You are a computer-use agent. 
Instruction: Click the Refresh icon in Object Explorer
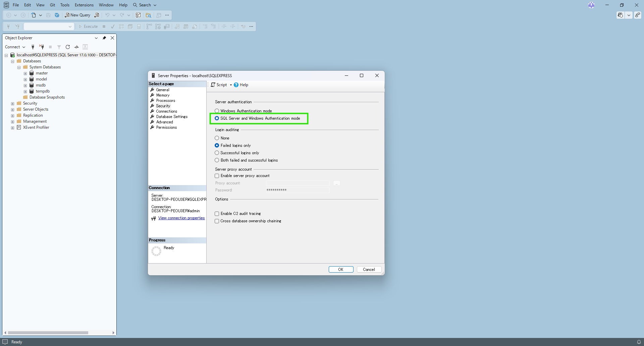68,47
